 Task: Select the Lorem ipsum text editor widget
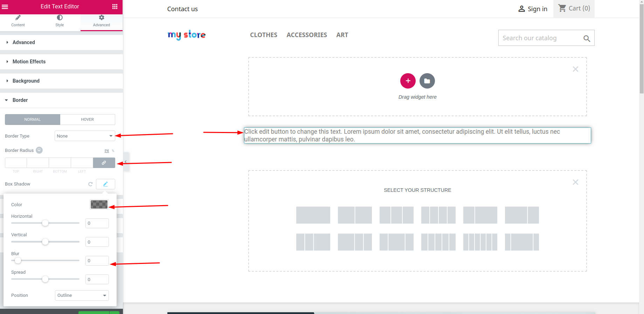click(x=417, y=135)
